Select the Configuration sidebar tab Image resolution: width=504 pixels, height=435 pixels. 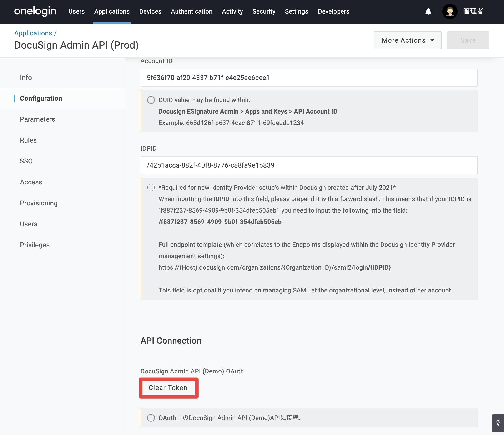pyautogui.click(x=41, y=99)
